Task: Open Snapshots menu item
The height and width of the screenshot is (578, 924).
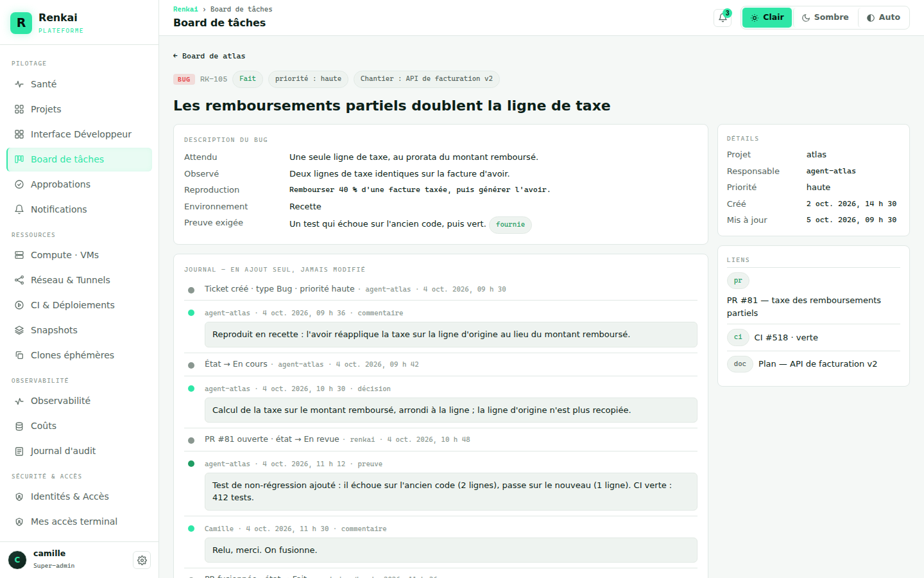Action: tap(79, 330)
